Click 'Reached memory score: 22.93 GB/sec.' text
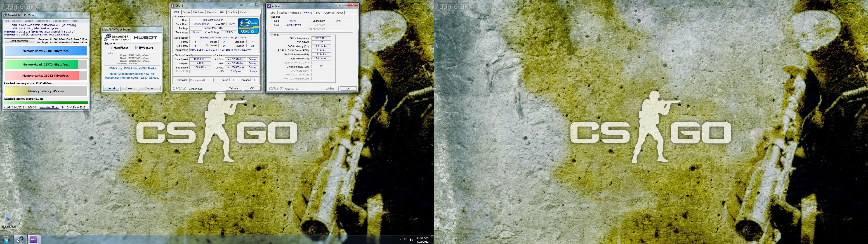The image size is (868, 244). pos(28,83)
